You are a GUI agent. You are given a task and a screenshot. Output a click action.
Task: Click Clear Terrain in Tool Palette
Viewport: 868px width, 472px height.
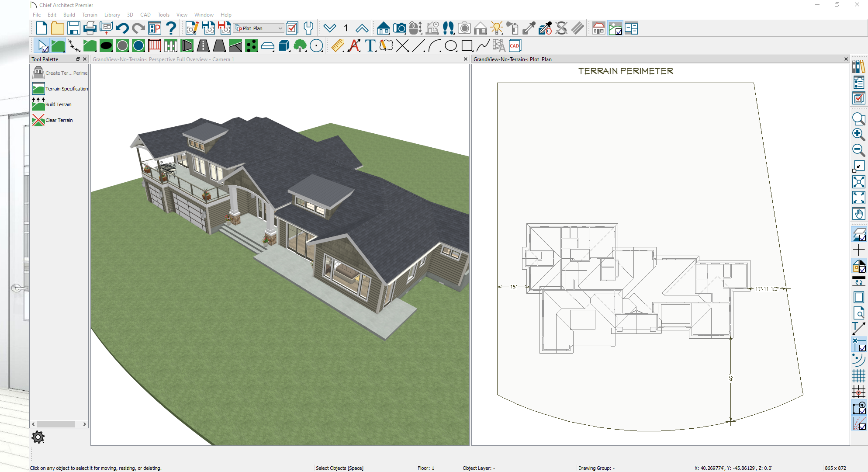(59, 120)
